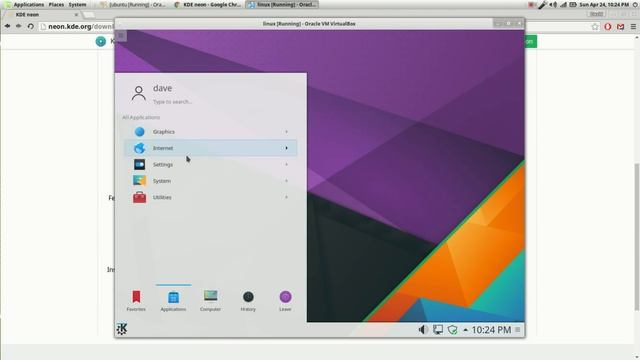Switch to the History launcher tab
The image size is (640, 360).
(x=248, y=300)
